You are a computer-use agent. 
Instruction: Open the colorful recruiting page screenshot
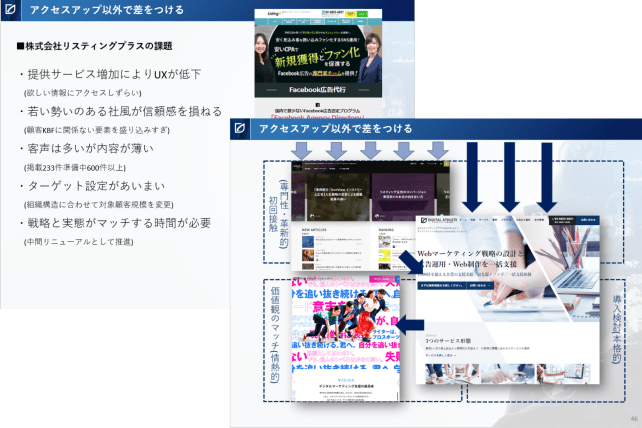(x=346, y=339)
